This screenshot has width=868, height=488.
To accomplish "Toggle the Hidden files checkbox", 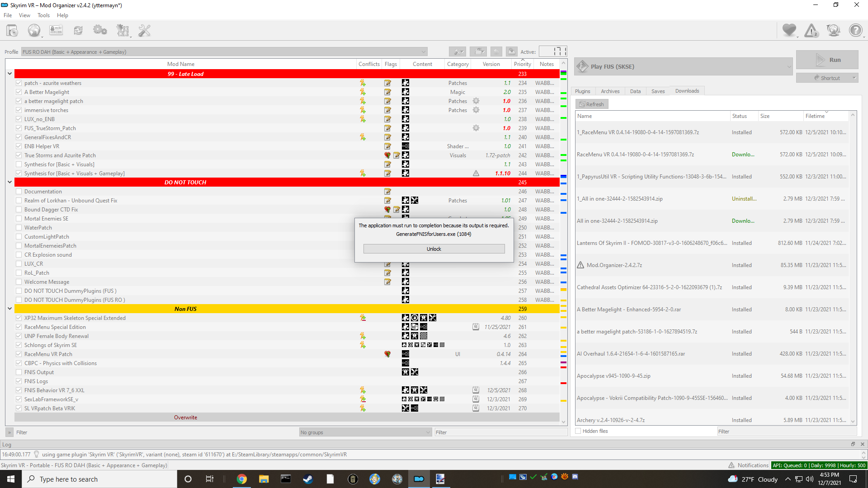I will (578, 431).
